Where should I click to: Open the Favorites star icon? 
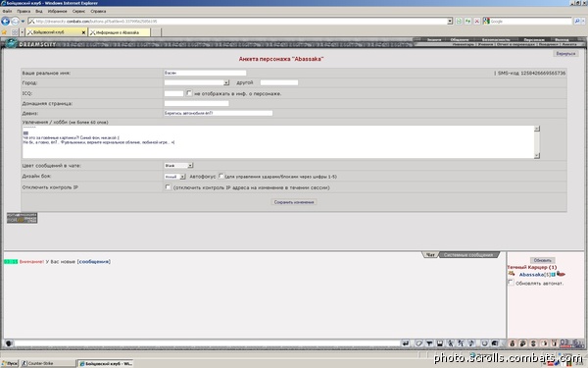point(5,32)
